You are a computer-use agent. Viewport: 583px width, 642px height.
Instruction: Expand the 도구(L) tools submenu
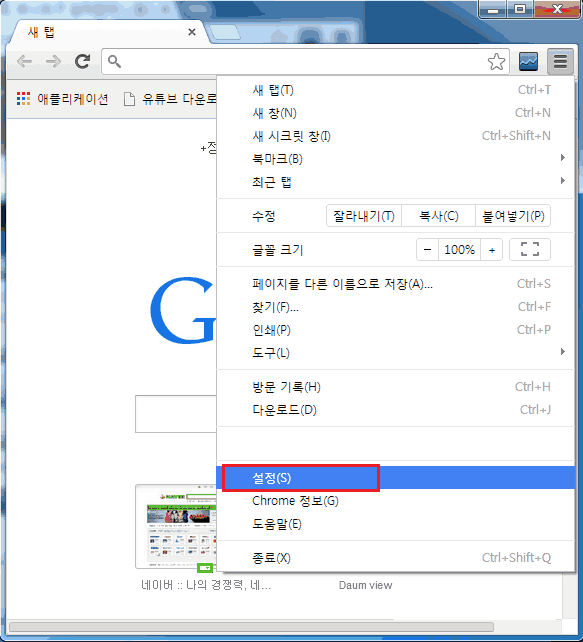(395, 353)
